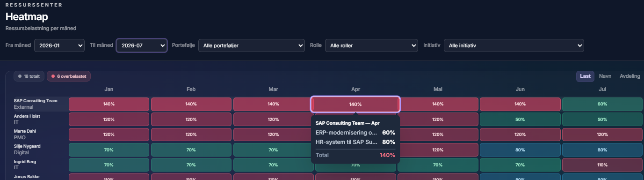Image resolution: width=644 pixels, height=180 pixels.
Task: Click Ingrid Berg's Feb 70% cell
Action: 191,165
